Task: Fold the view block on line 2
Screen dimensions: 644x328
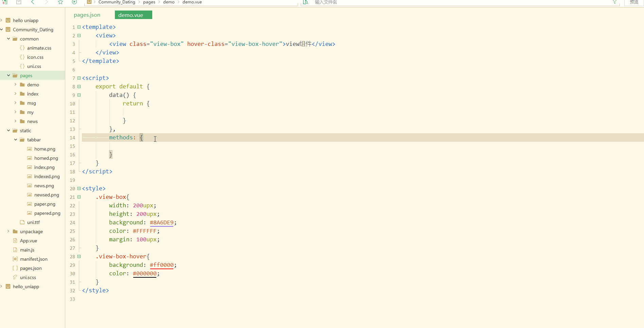Action: [x=79, y=35]
